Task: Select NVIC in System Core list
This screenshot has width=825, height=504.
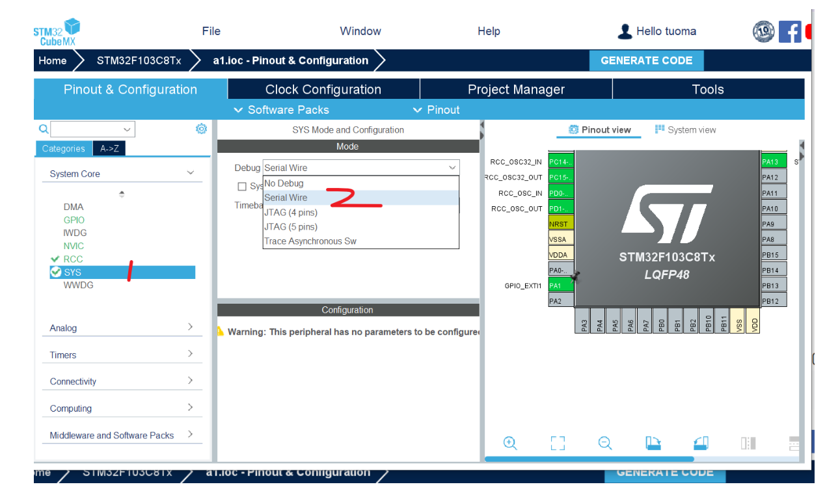Action: pos(74,246)
